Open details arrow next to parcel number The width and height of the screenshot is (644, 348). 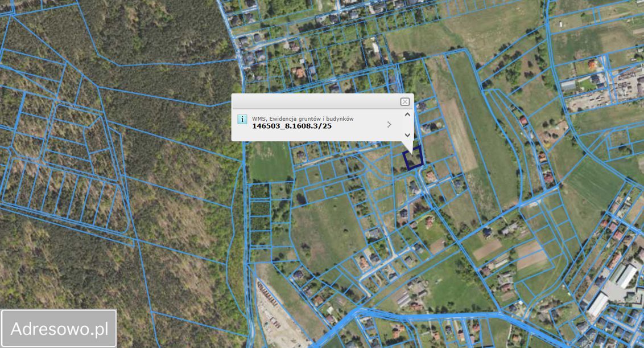tap(389, 124)
